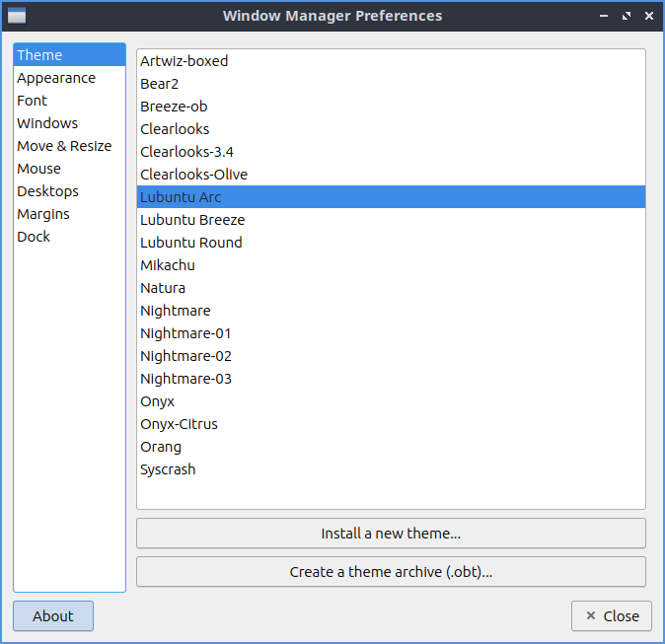This screenshot has height=644, width=665.
Task: Choose the Clearlooks-Olive theme
Action: pyautogui.click(x=194, y=175)
